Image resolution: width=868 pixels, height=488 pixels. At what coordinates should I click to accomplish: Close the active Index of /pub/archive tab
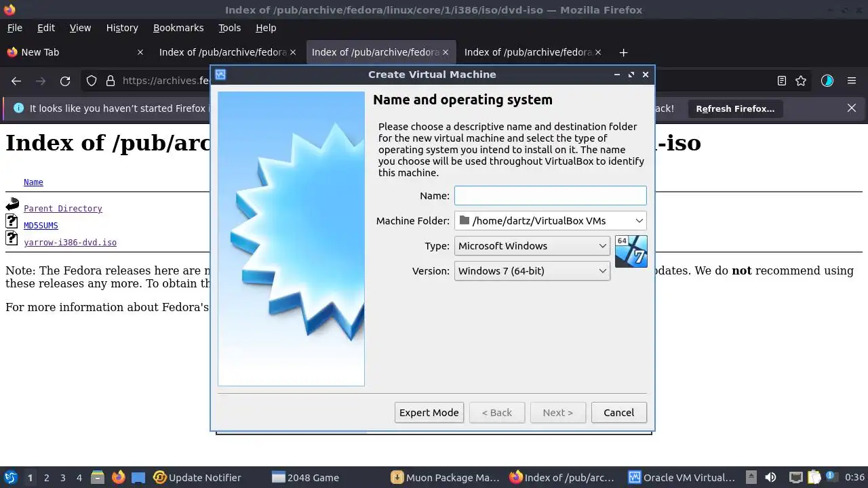tap(446, 52)
